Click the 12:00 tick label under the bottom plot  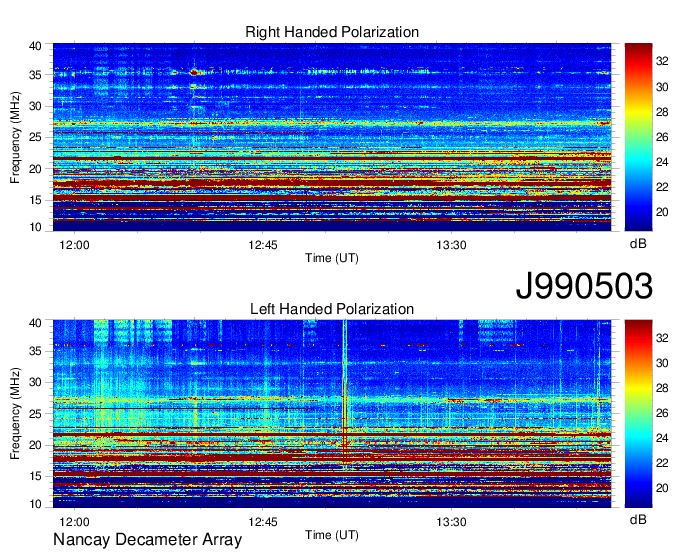75,522
